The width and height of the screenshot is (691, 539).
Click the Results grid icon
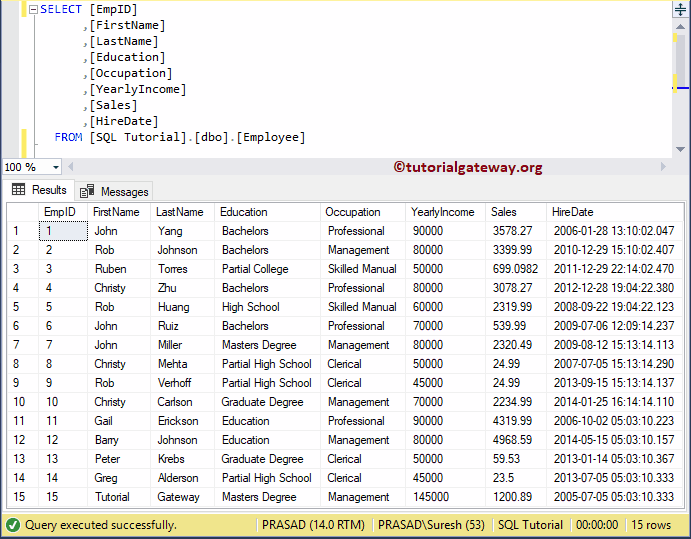click(x=19, y=190)
